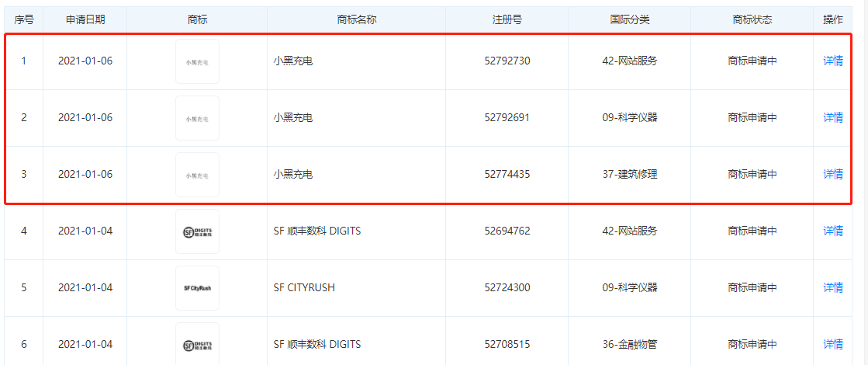Screen dimensions: 868x365
Task: Open trademark image for registration 52774435
Action: pos(197,175)
